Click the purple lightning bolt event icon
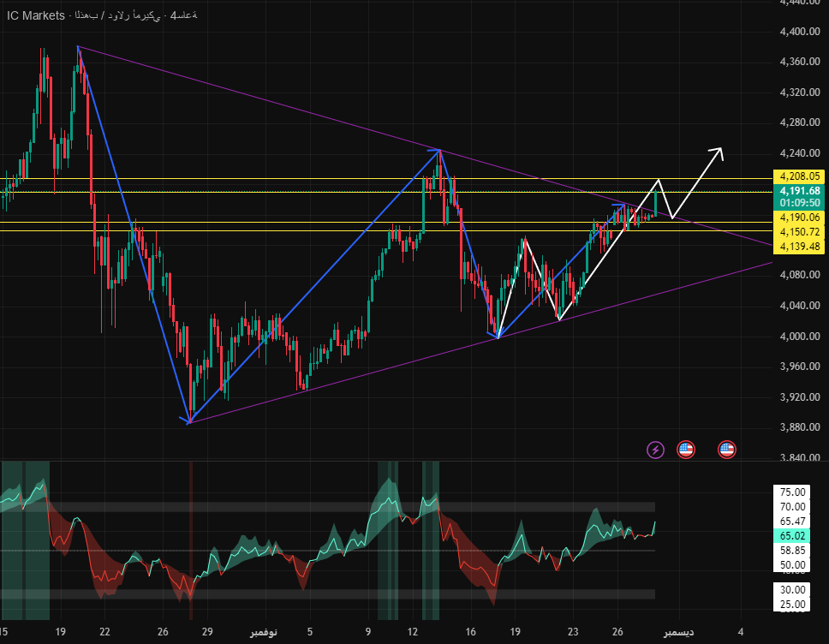Screen dimensions: 829x644 click(x=655, y=449)
